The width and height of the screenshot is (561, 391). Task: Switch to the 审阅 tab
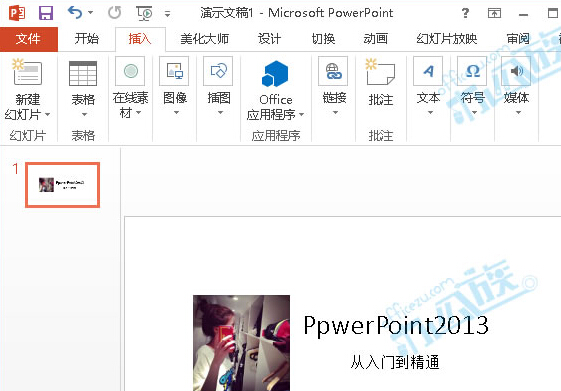pos(518,39)
